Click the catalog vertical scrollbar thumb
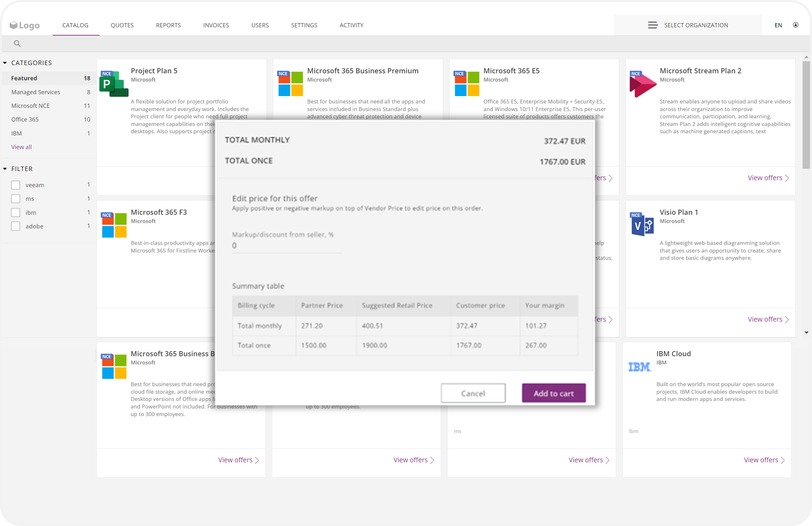 point(806,115)
